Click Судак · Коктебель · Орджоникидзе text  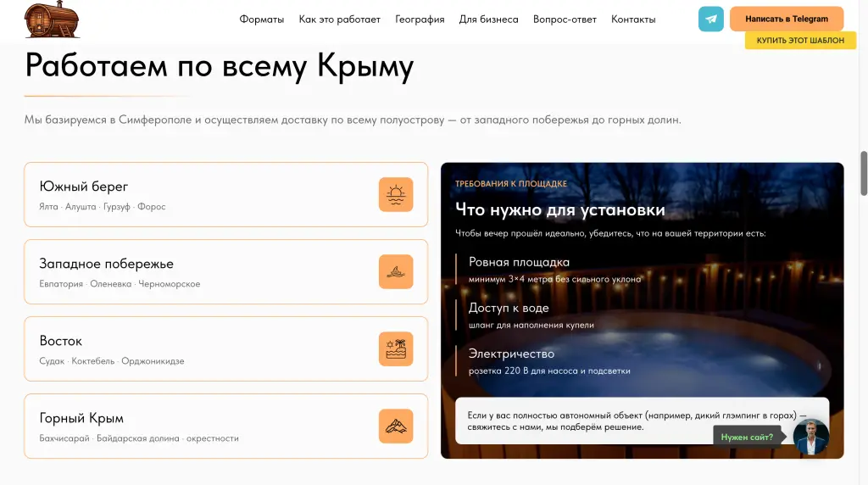click(112, 361)
